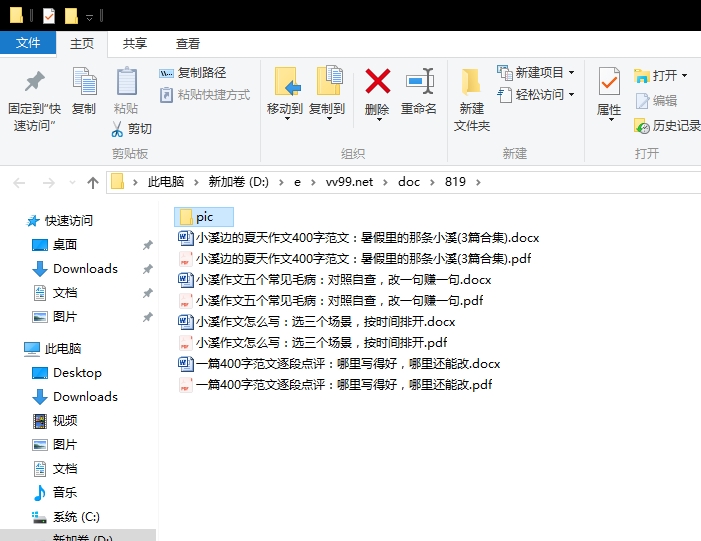Open the 文件 menu tab

pyautogui.click(x=28, y=43)
